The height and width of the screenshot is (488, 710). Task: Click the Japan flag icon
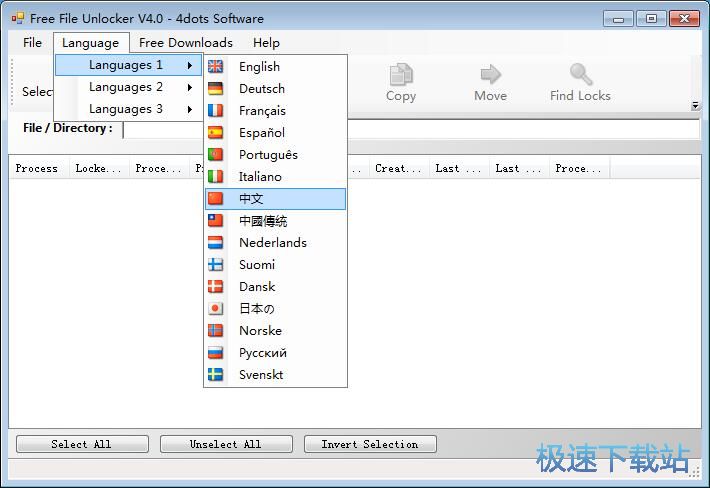(216, 309)
